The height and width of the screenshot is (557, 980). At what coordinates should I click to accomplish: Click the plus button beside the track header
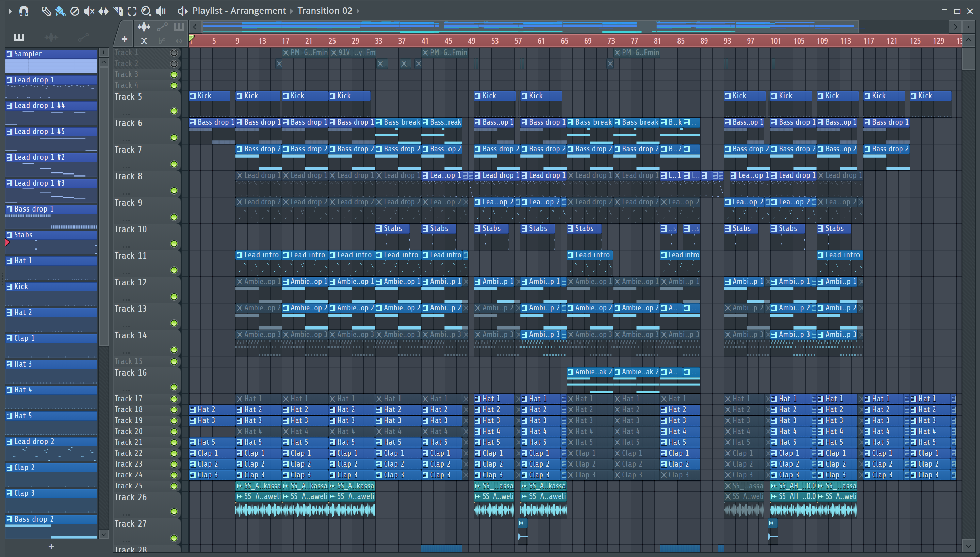125,39
